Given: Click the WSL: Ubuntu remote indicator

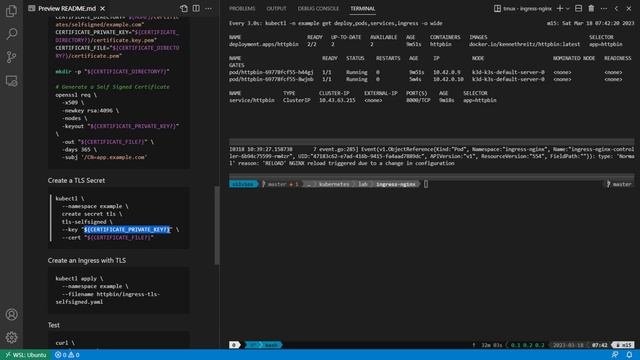Looking at the screenshot, I should [x=25, y=355].
